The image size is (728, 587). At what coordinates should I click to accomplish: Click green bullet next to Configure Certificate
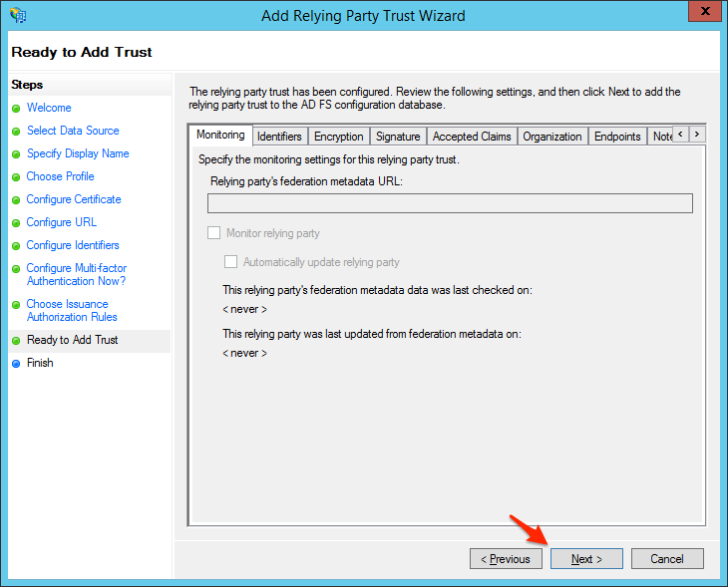(16, 200)
